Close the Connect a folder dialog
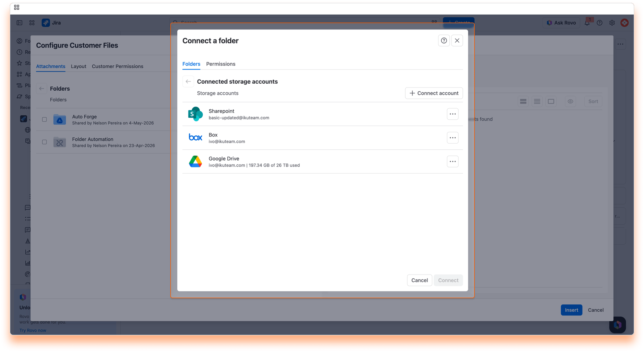This screenshot has width=644, height=352. 457,41
